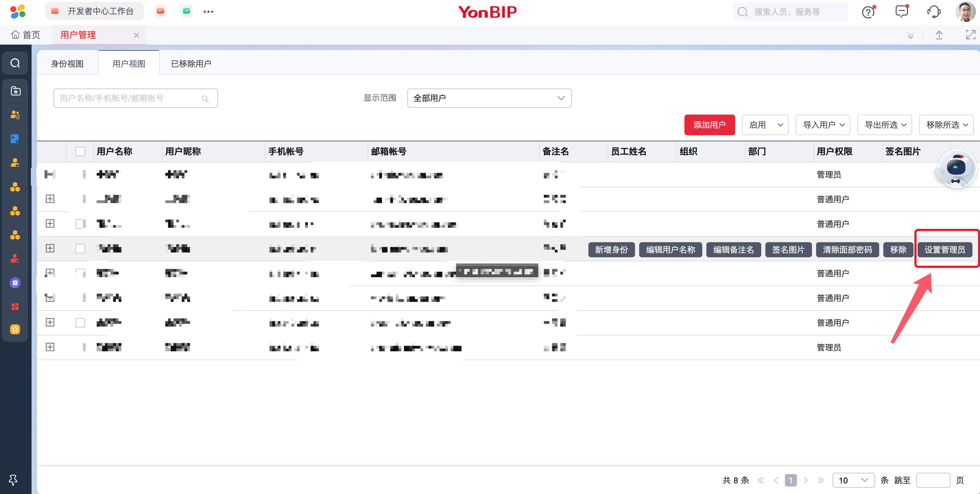Click the fullscreen expand arrows icon
Viewport: 980px width, 494px height.
tap(970, 35)
